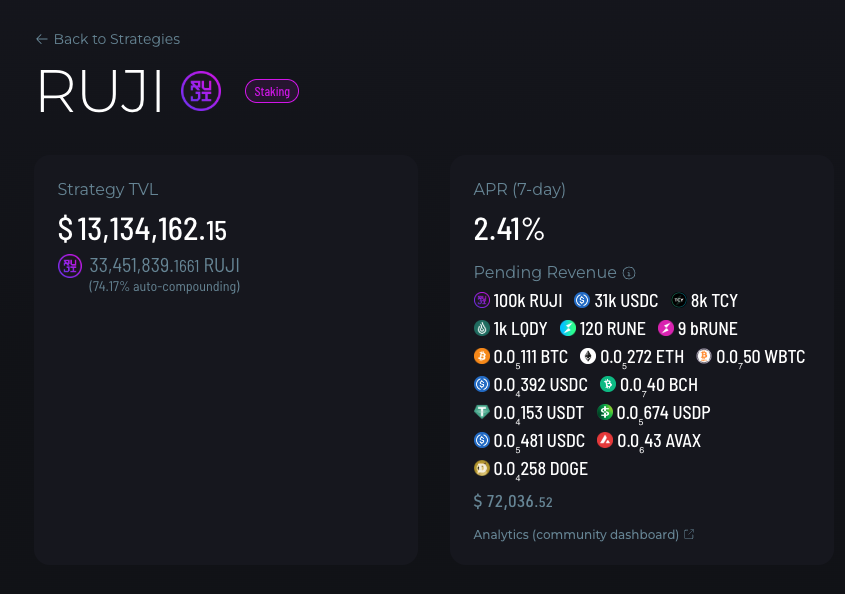Click the 120 RUNE amount text
The image size is (845, 594).
tap(612, 329)
